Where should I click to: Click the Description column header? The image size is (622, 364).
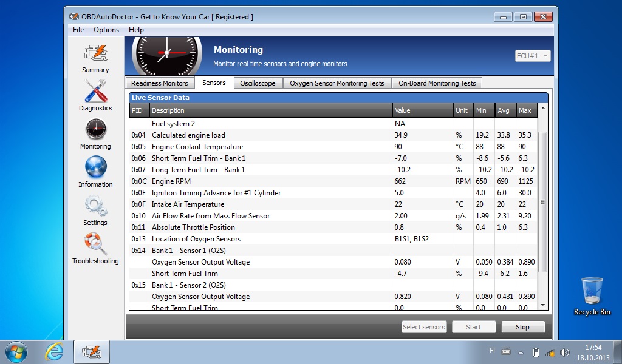pos(270,110)
